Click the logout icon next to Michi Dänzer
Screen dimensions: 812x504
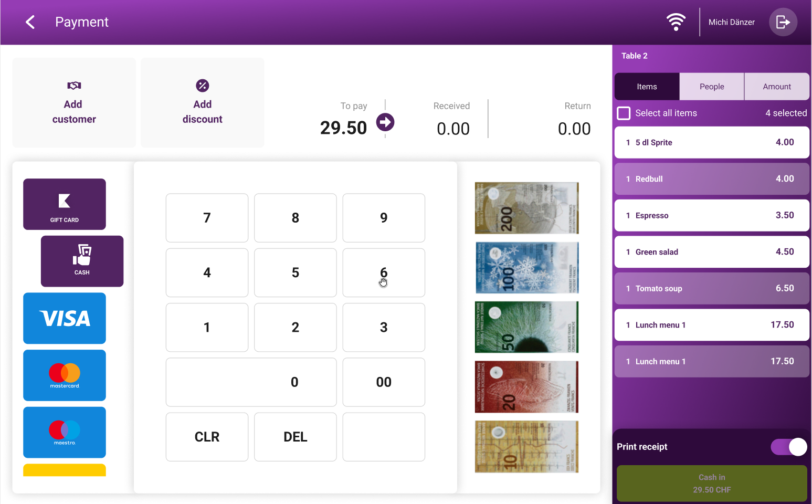coord(783,22)
